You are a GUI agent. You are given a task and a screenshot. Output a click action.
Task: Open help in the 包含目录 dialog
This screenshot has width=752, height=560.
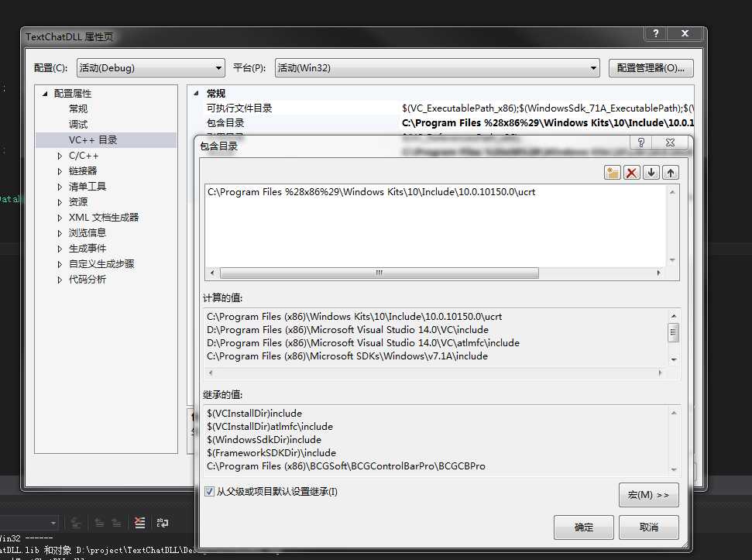(x=641, y=143)
